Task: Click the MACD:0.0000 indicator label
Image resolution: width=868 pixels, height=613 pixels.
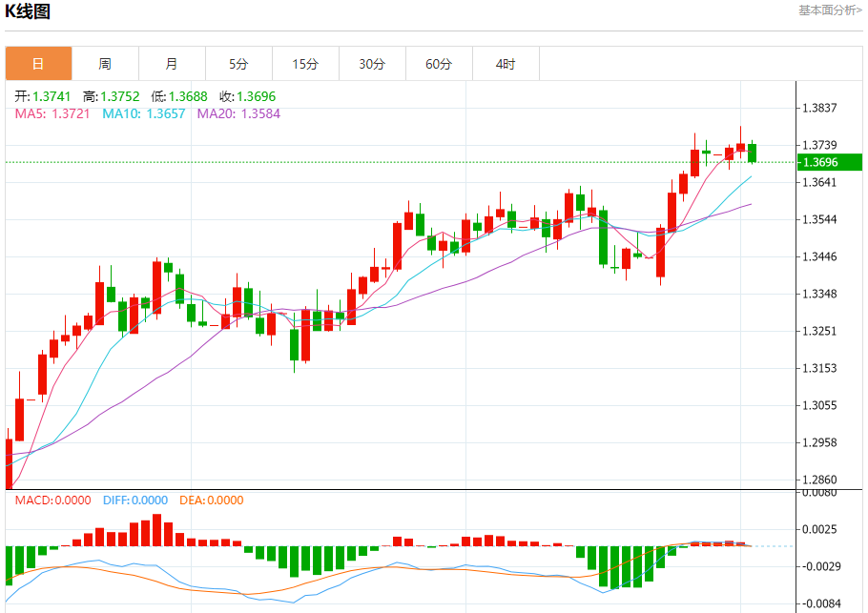Action: (52, 501)
